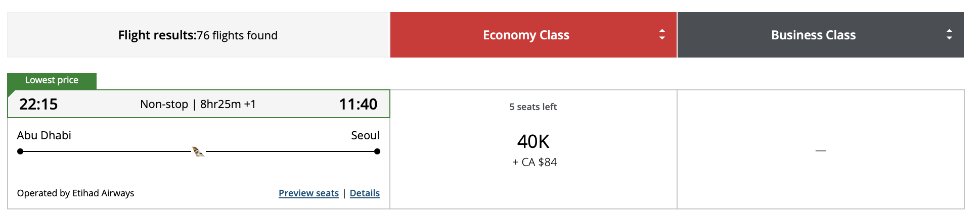The image size is (980, 216).
Task: Click the Economy Class sort arrows icon
Action: point(662,34)
